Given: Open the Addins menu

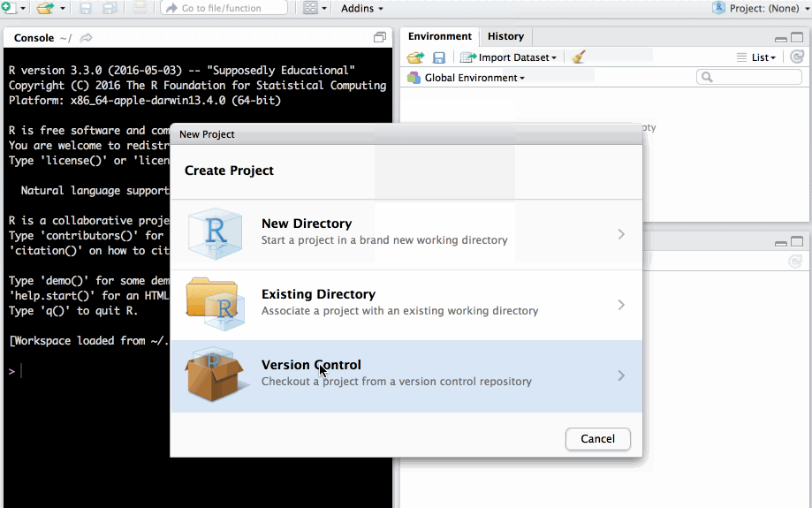Looking at the screenshot, I should 362,8.
